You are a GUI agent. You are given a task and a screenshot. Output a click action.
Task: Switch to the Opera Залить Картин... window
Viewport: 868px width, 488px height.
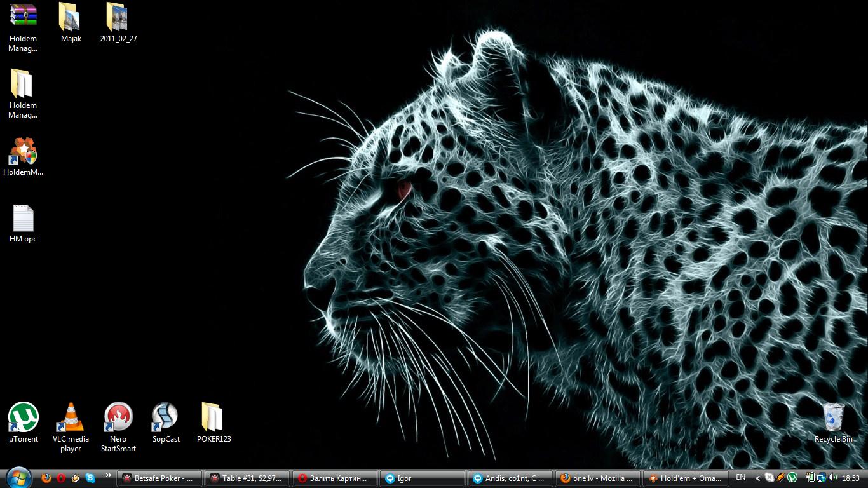(x=336, y=478)
